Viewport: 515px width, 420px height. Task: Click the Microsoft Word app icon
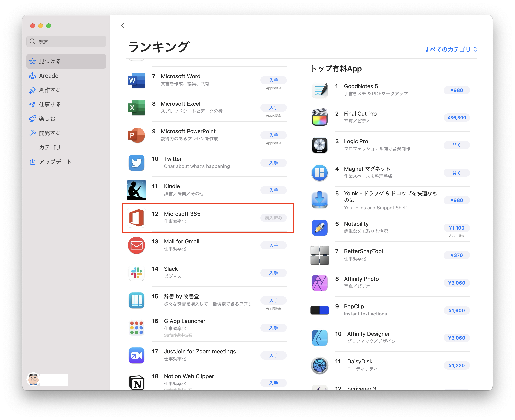136,80
